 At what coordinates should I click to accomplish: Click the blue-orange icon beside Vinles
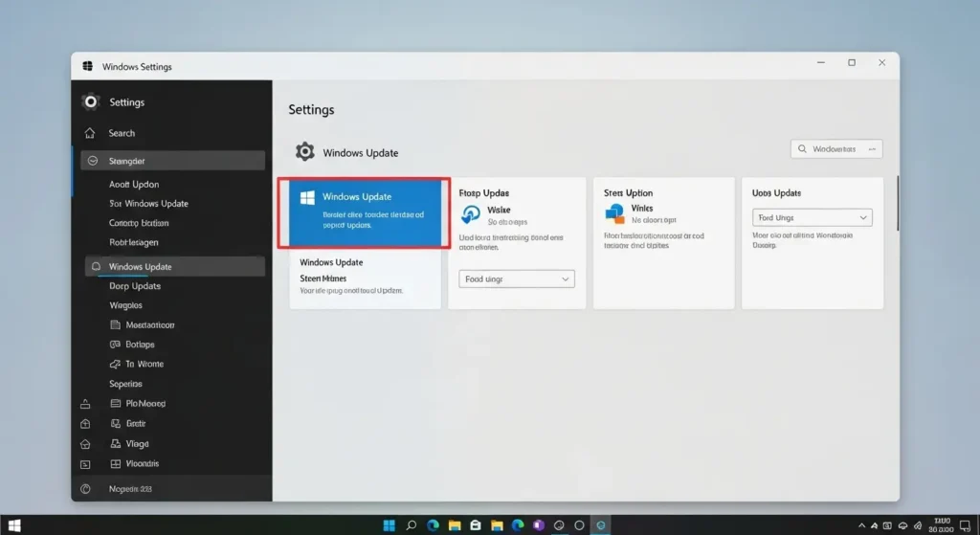(614, 213)
